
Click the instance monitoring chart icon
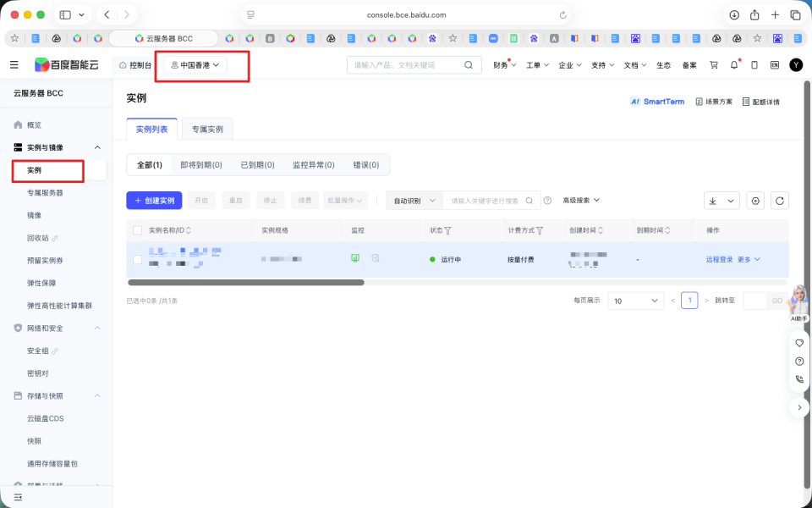[x=355, y=258]
